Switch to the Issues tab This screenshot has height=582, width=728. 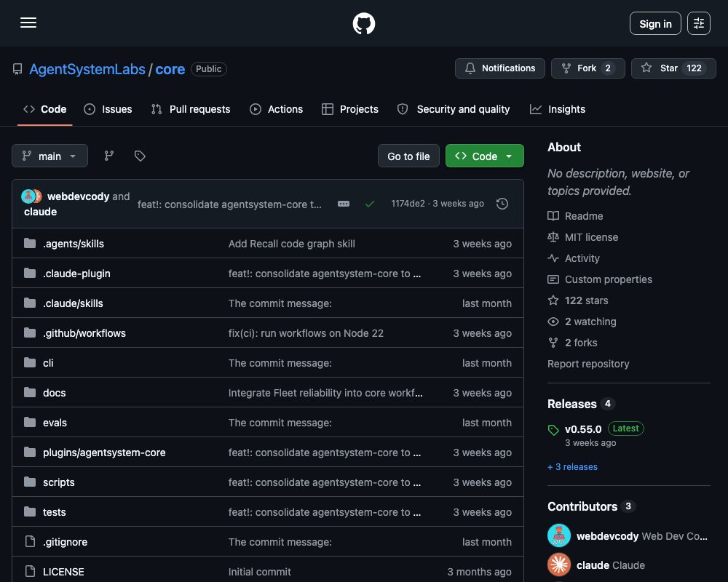(x=108, y=109)
